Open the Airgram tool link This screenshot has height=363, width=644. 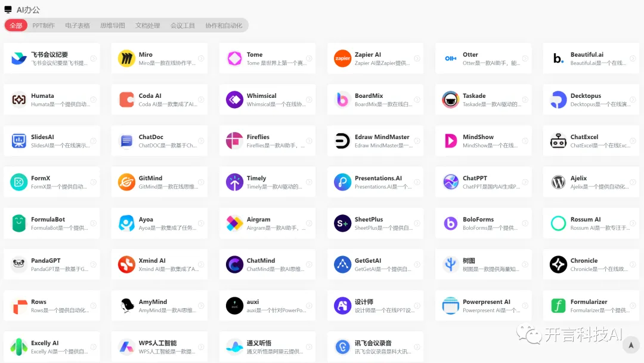coord(258,220)
